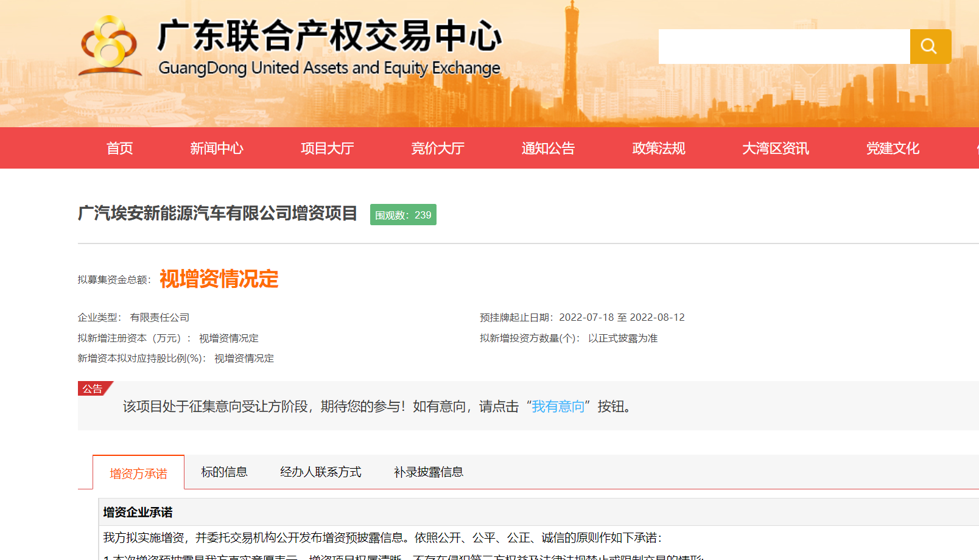This screenshot has width=979, height=560.
Task: Click the search magnifier icon
Action: [930, 46]
